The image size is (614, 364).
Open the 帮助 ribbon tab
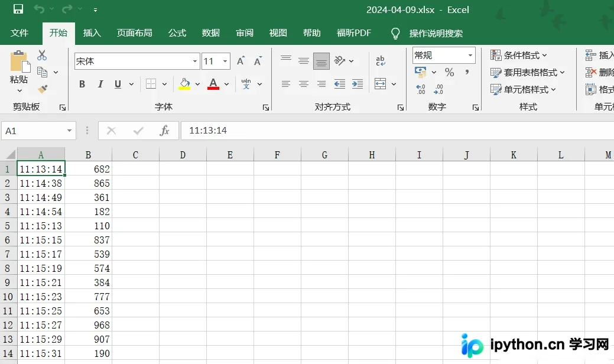pyautogui.click(x=311, y=33)
